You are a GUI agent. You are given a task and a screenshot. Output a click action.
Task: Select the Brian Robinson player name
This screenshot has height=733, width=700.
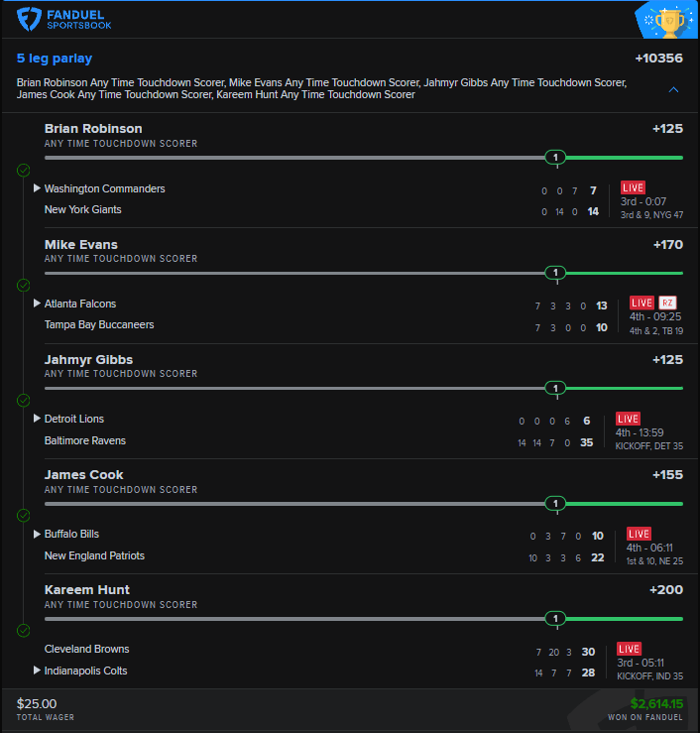tap(93, 129)
